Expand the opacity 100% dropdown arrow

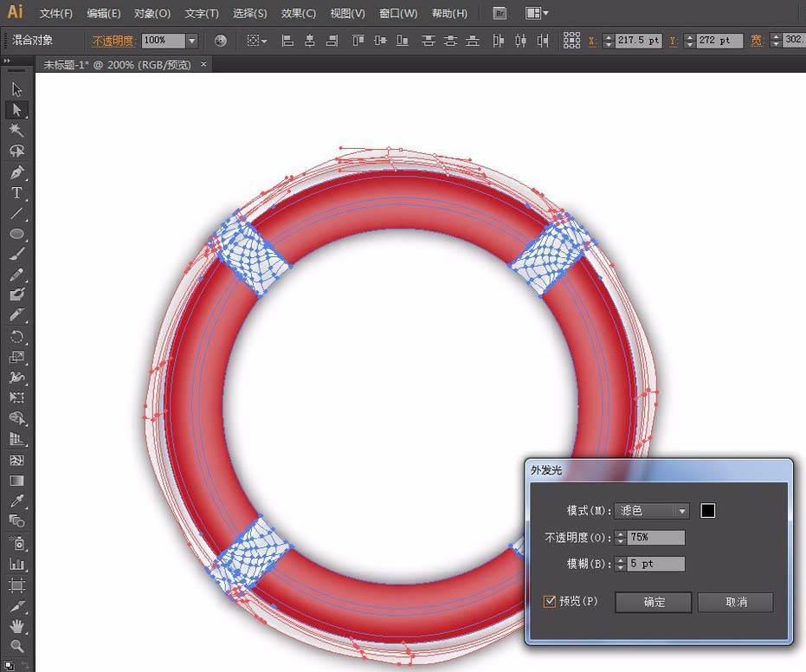192,41
